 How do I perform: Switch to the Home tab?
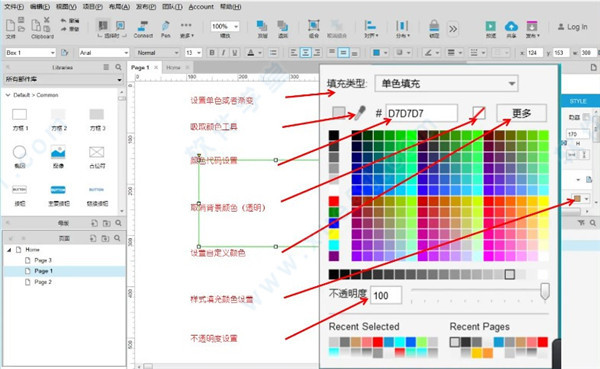pos(173,67)
